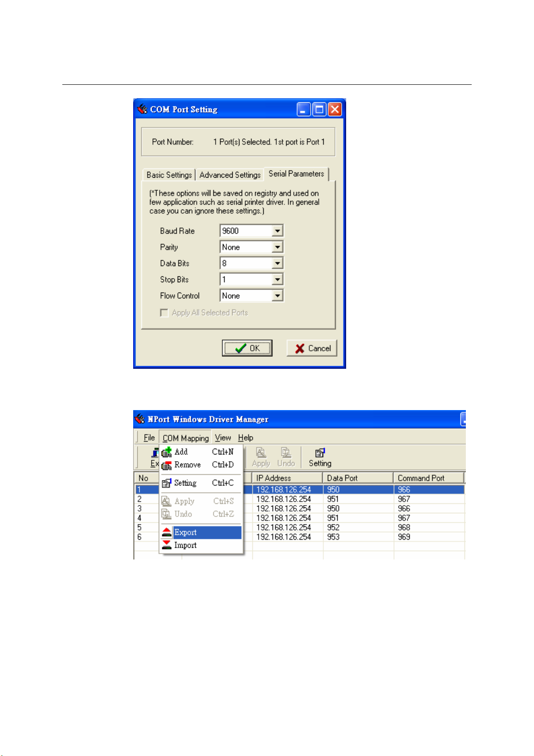Click the Data Port column header

click(358, 478)
